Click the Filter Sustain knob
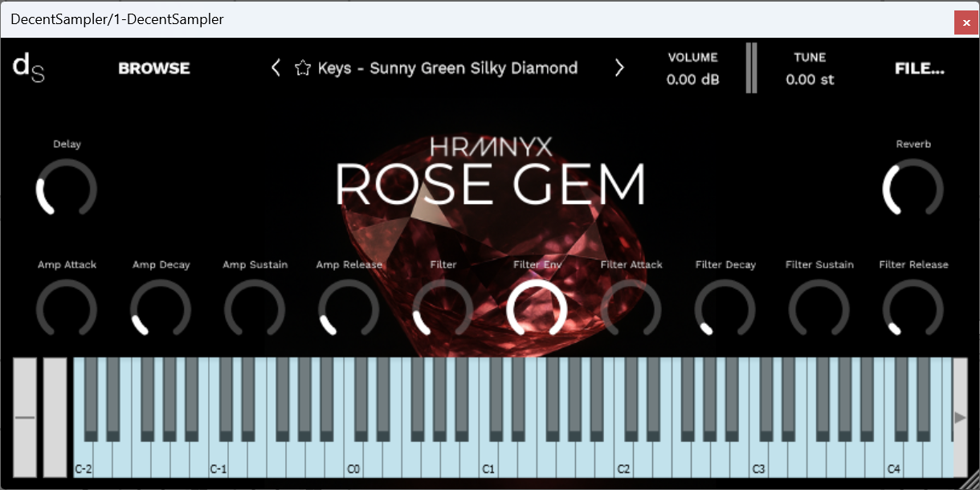Image resolution: width=980 pixels, height=490 pixels. tap(819, 310)
